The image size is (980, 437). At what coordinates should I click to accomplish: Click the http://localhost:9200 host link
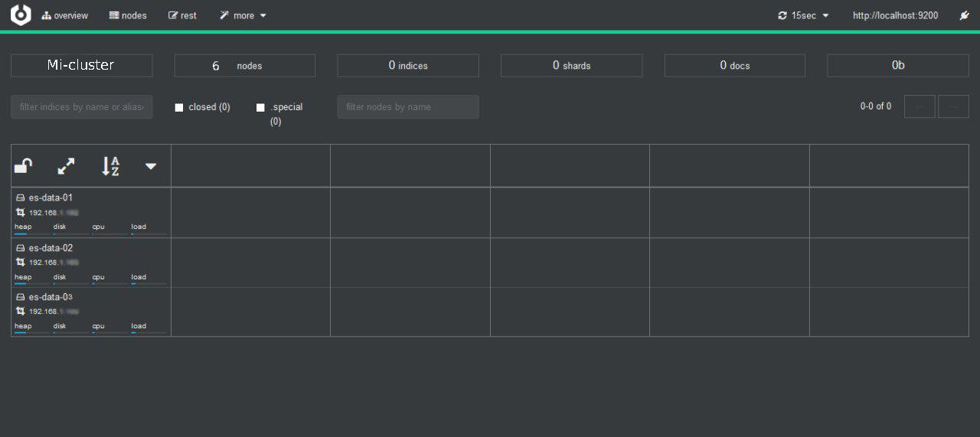895,15
